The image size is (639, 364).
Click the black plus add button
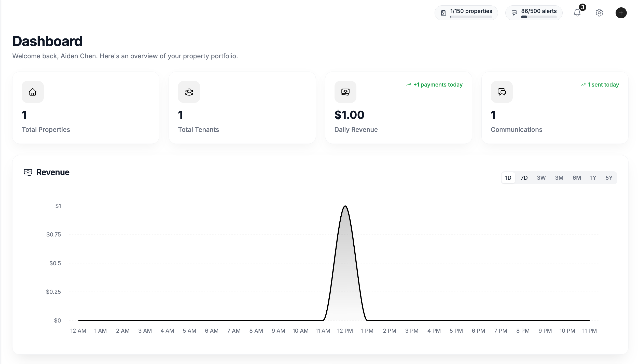pos(621,13)
